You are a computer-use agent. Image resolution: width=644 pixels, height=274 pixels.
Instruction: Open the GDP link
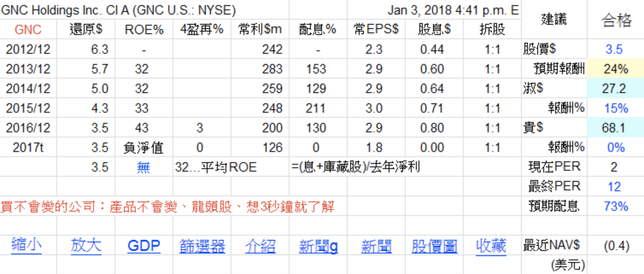tap(144, 246)
